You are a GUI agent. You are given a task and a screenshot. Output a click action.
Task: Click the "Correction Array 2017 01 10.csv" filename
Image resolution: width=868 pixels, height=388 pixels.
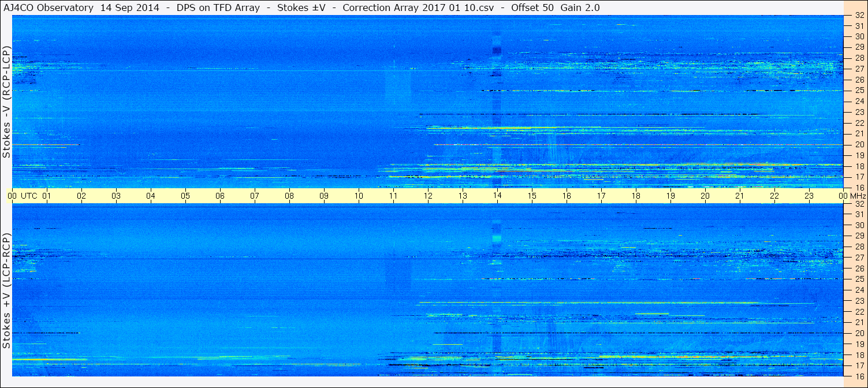419,8
